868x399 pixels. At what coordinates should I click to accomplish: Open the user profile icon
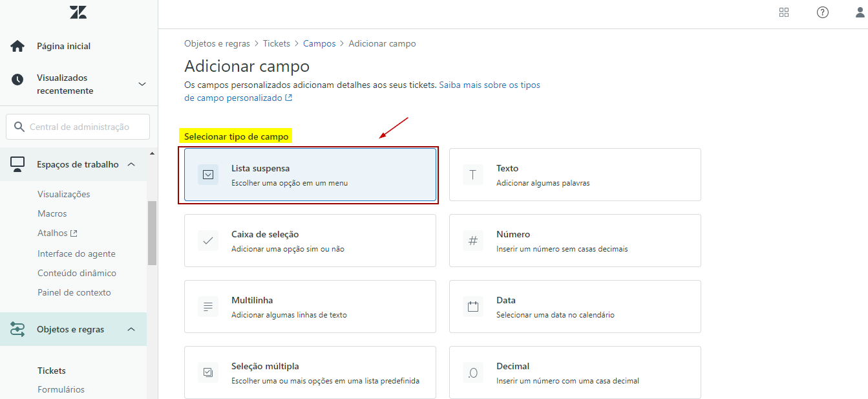[x=860, y=12]
